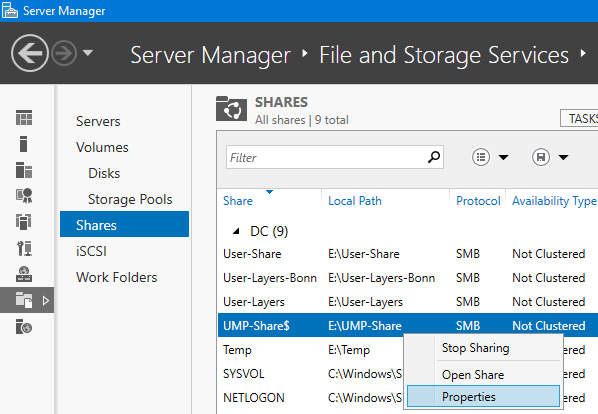This screenshot has height=414, width=598.
Task: Open the IIS role sidebar icon
Action: (x=24, y=327)
